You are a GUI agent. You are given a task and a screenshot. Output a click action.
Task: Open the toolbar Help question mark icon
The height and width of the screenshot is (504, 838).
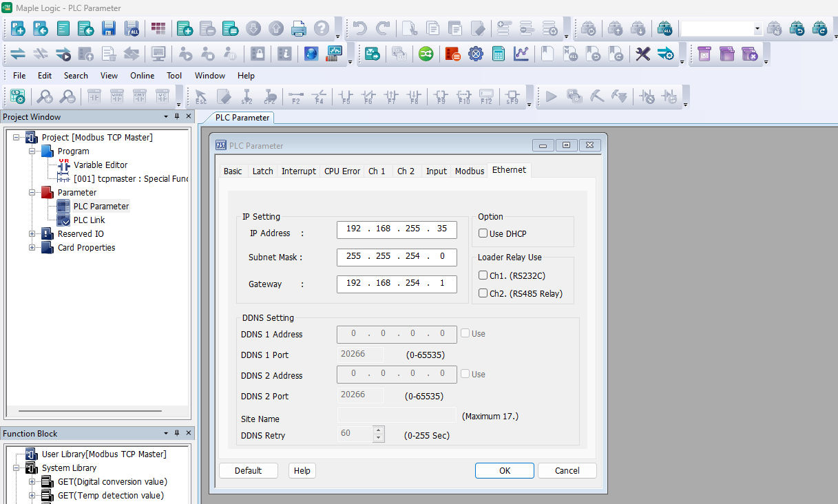pos(322,28)
